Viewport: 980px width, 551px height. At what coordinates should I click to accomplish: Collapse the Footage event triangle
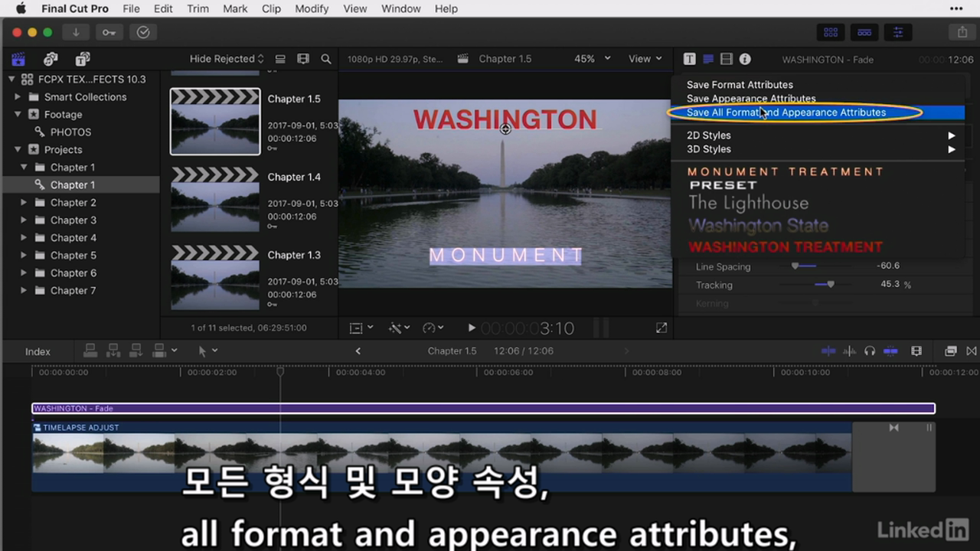(18, 114)
